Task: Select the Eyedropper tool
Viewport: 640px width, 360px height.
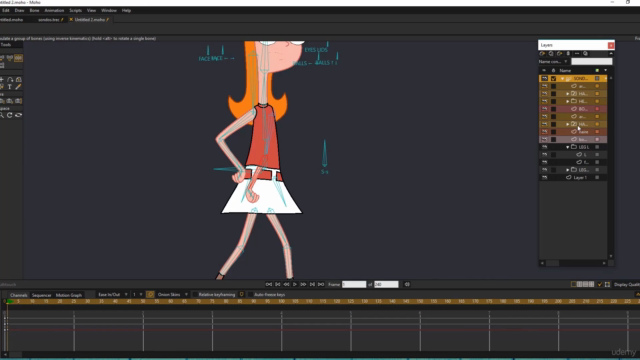Action: 18,87
